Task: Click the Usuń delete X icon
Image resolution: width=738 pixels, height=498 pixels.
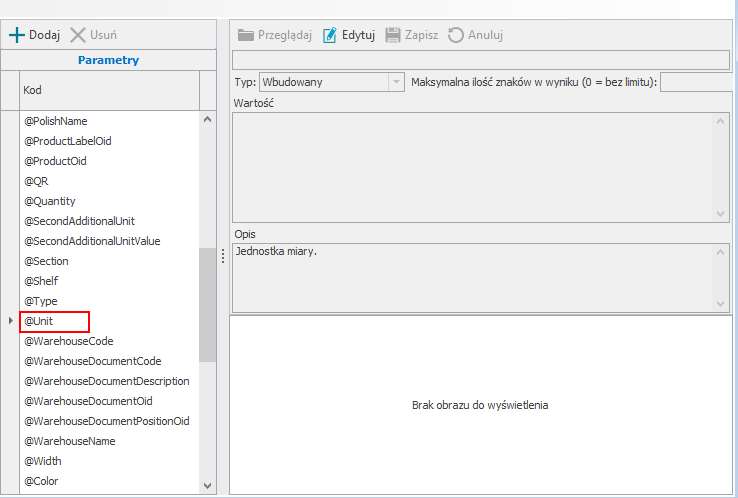Action: point(78,35)
